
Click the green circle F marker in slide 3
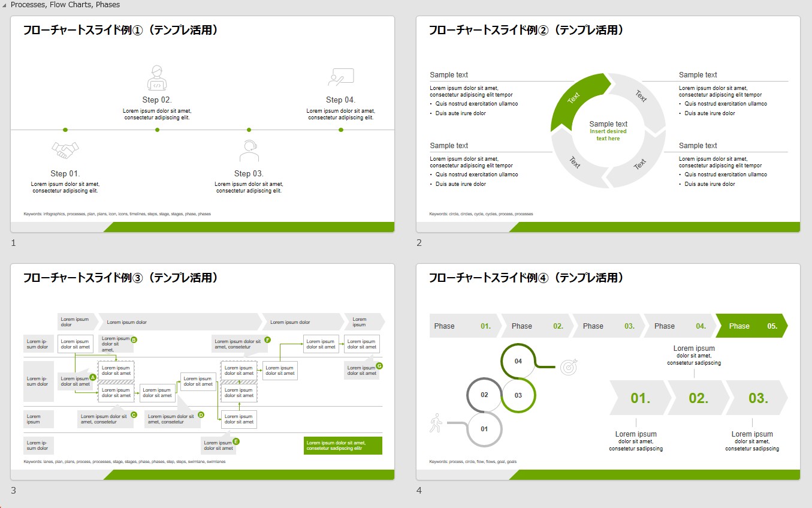267,340
